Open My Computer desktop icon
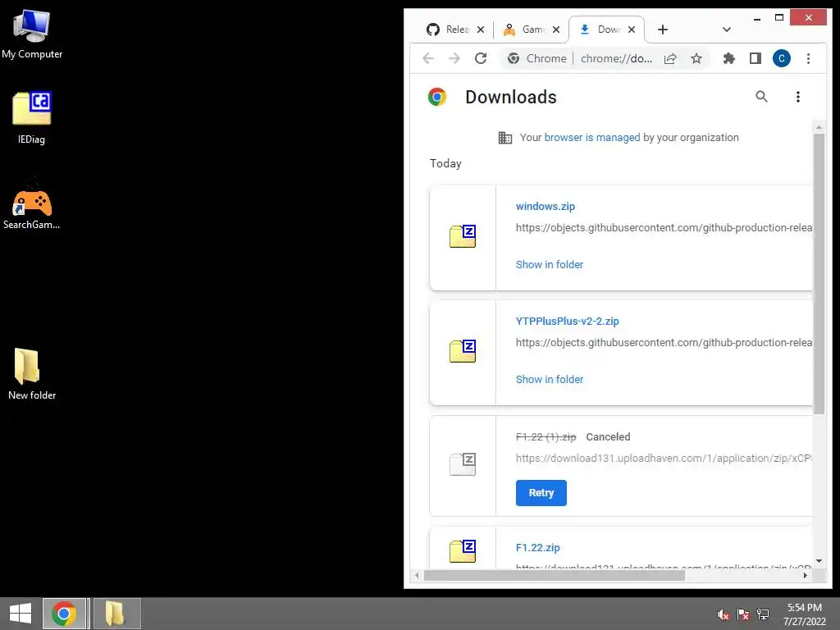 point(32,34)
